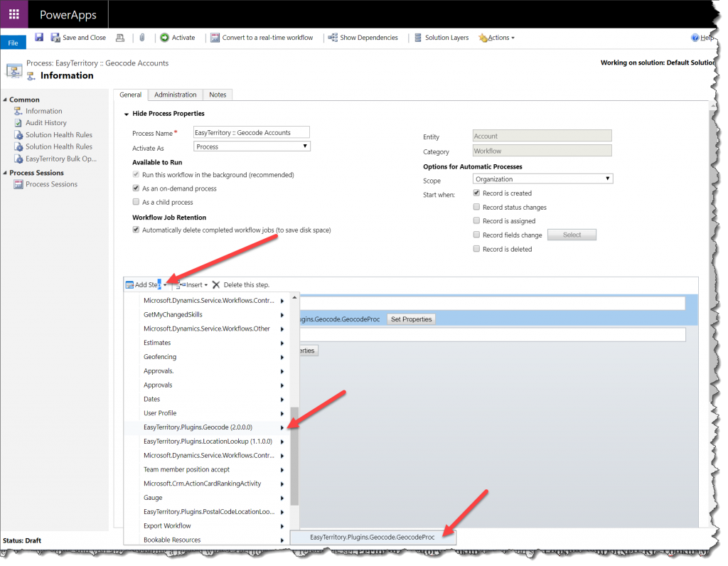Click inside the Process Name field
The image size is (728, 566).
tap(252, 132)
